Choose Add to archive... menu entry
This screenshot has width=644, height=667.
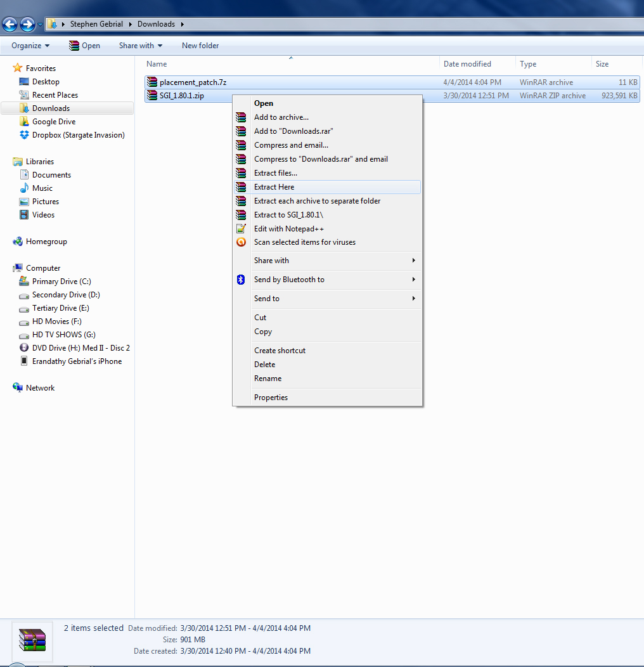point(328,117)
